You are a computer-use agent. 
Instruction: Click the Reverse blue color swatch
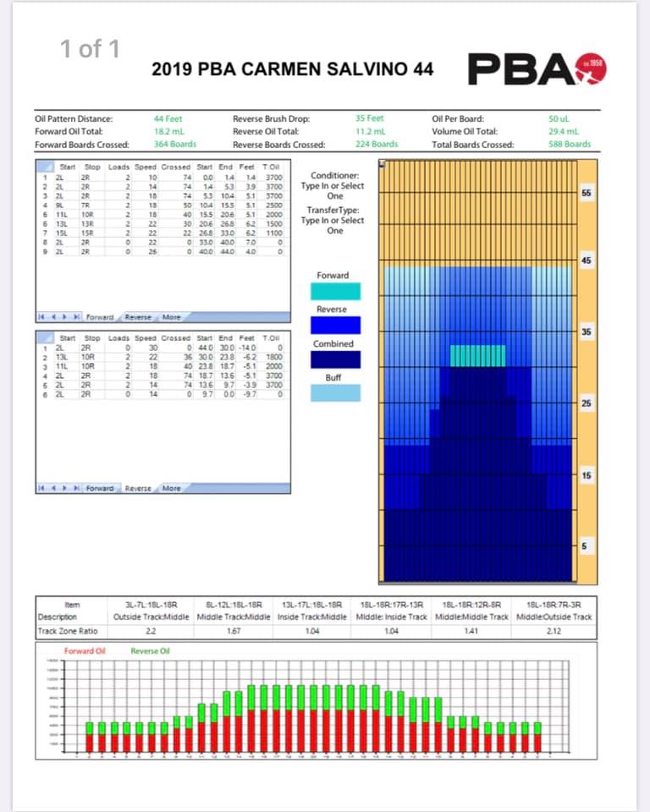click(335, 325)
